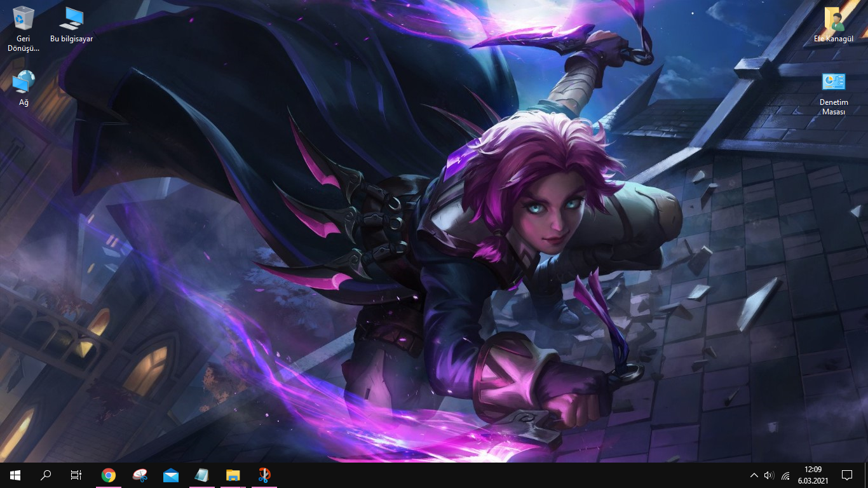Select the Efe Kanagül user folder icon
The height and width of the screenshot is (488, 868).
(834, 25)
